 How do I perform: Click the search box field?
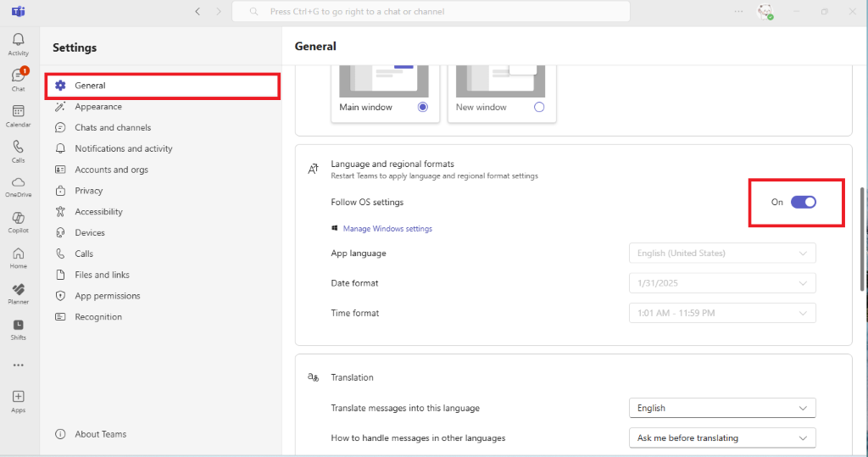pyautogui.click(x=431, y=11)
